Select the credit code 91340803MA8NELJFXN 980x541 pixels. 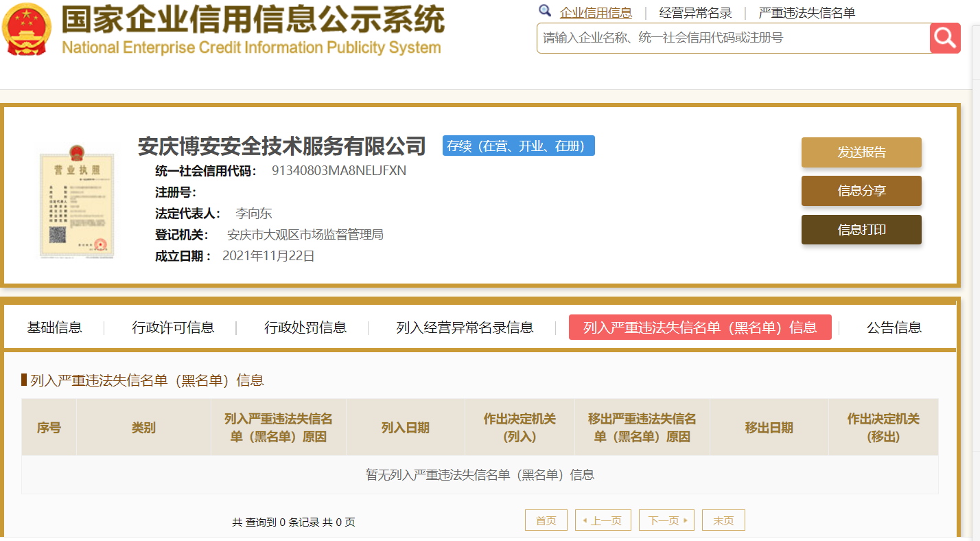(x=339, y=171)
